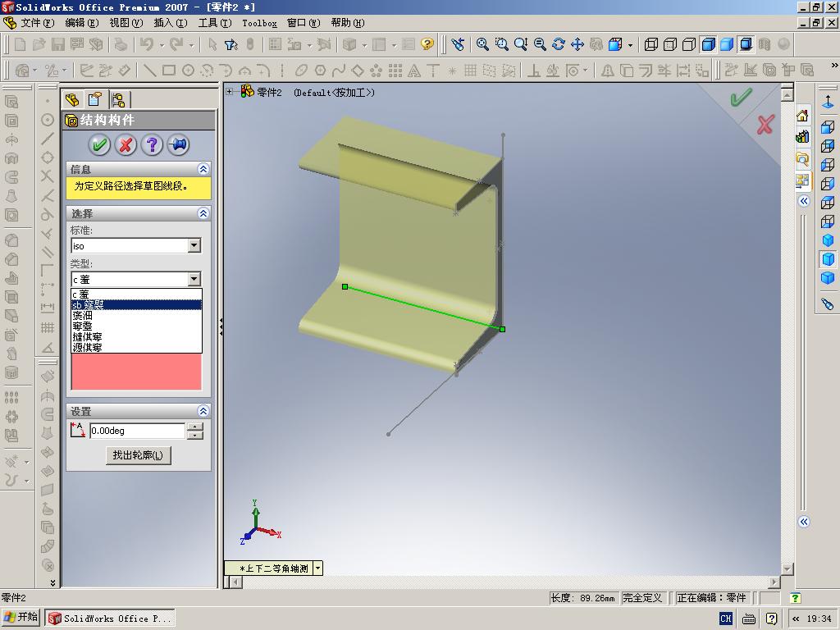Open the 视图 menu
The image size is (840, 630).
pos(126,23)
